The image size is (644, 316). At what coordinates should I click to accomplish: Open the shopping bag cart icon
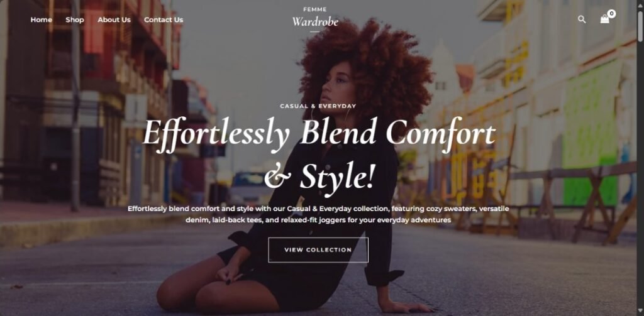604,19
